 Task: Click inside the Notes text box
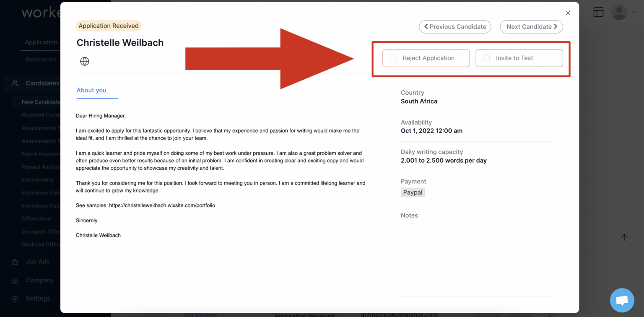click(478, 260)
